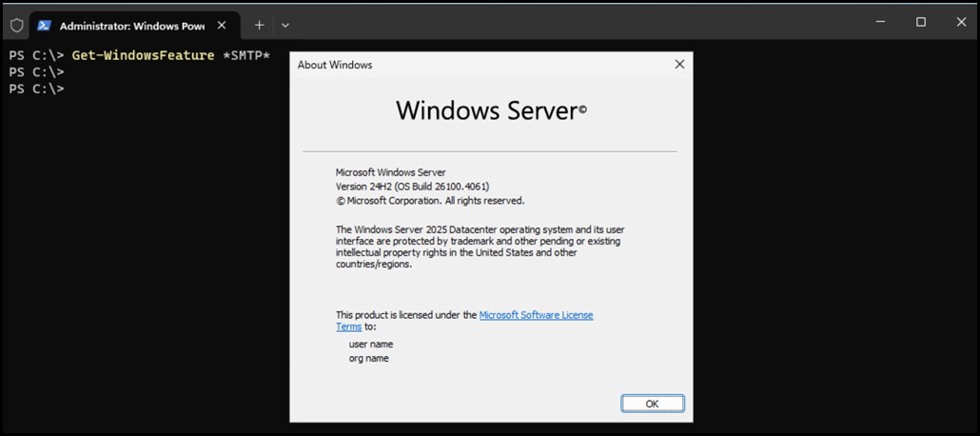980x436 pixels.
Task: Click the last PS C:\> prompt line
Action: pos(36,89)
